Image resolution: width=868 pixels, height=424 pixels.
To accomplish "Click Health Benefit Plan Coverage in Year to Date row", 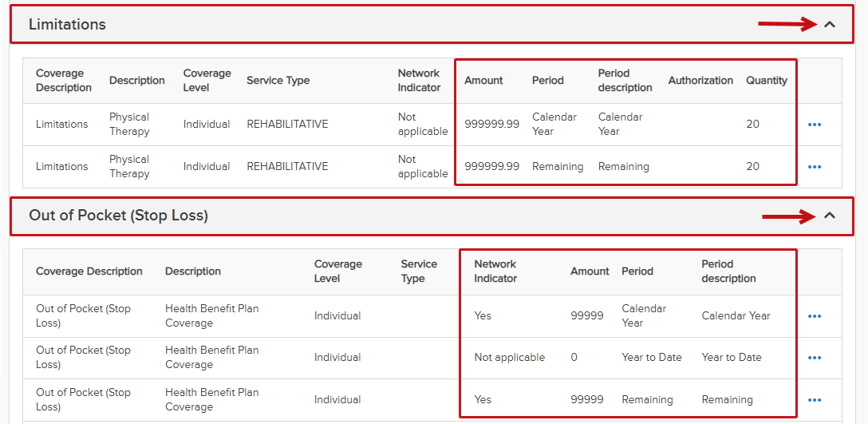I will (211, 358).
